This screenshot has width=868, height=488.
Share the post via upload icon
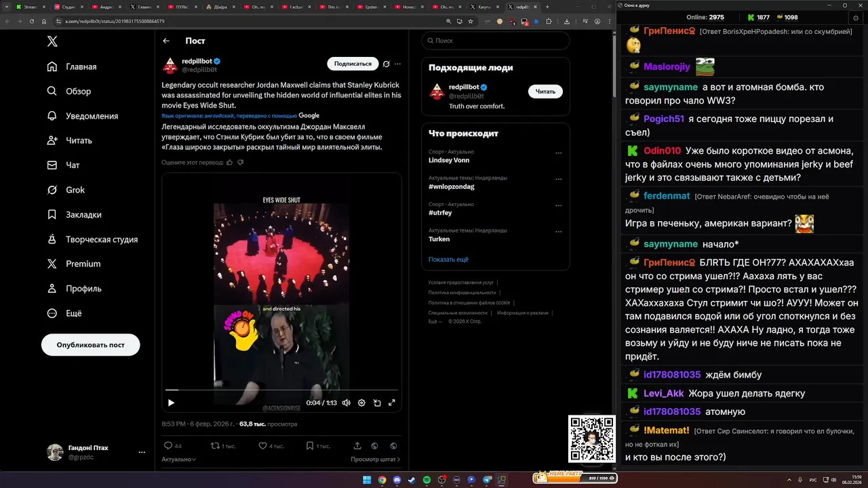click(x=357, y=446)
